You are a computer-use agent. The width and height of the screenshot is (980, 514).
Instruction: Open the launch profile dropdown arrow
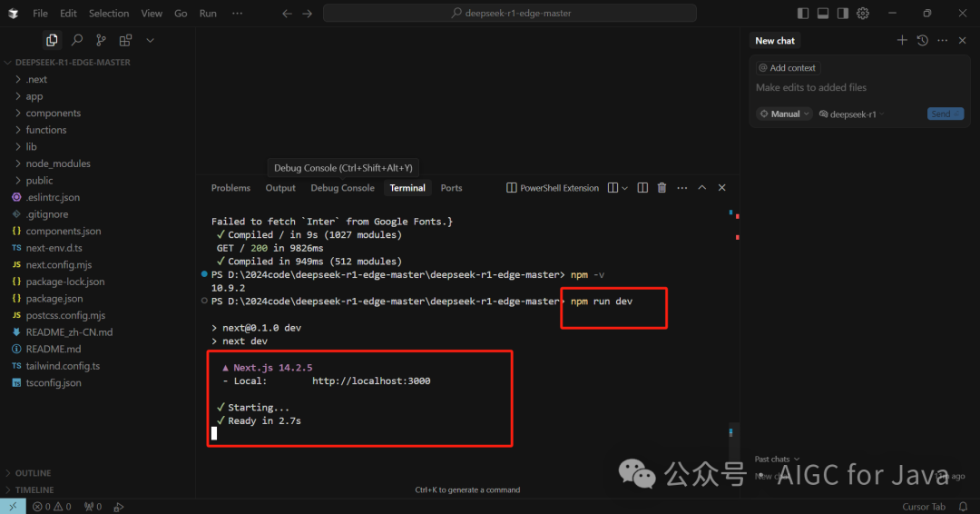624,188
